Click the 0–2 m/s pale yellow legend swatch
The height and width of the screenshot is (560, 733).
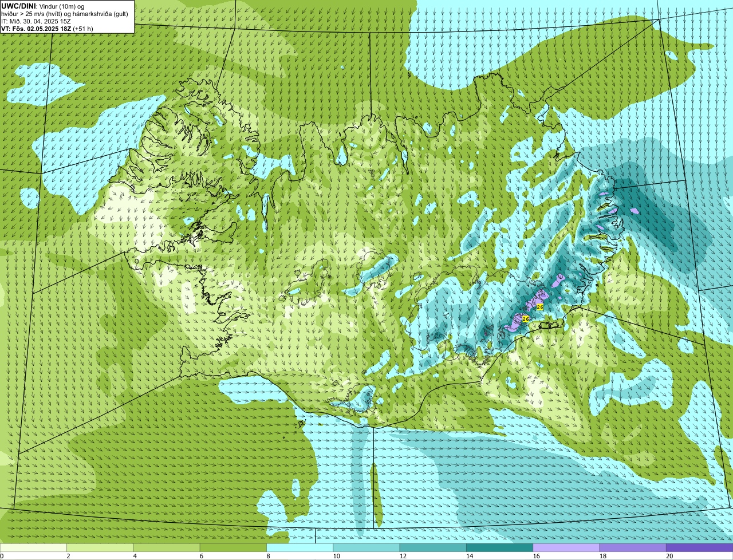33,547
